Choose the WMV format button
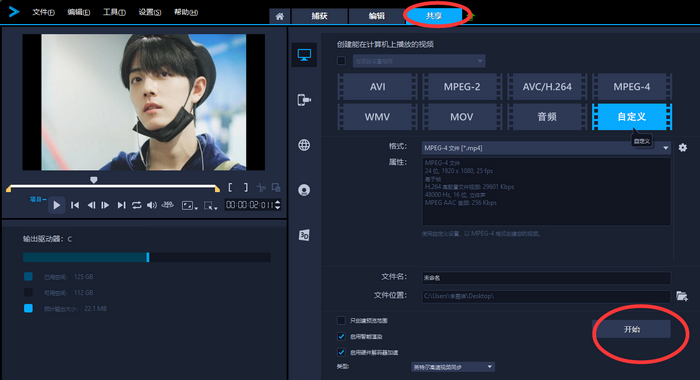 click(377, 117)
